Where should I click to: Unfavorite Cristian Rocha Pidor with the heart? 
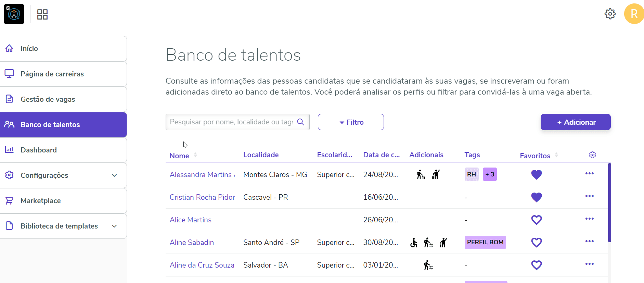point(537,197)
